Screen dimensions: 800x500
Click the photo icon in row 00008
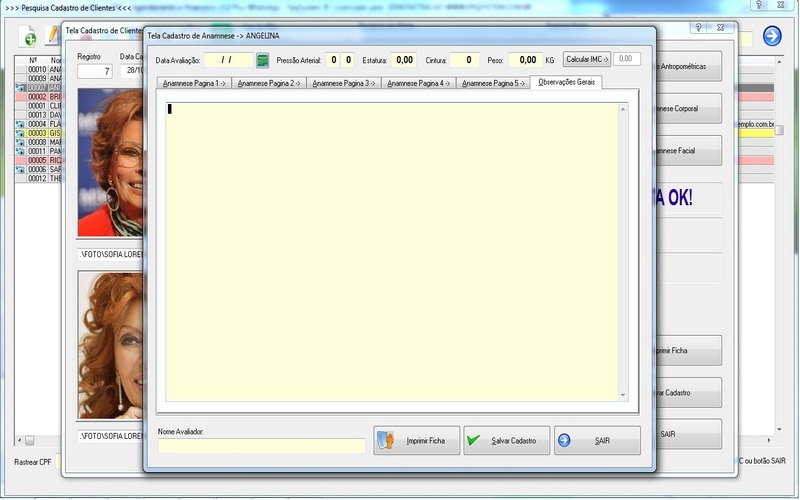click(x=20, y=142)
